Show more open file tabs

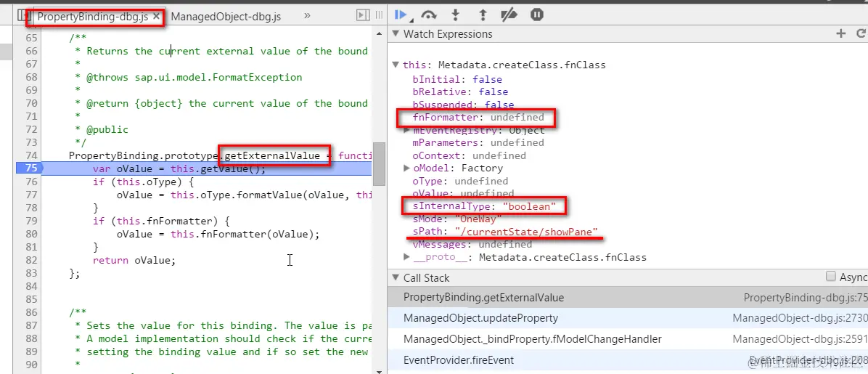click(308, 17)
